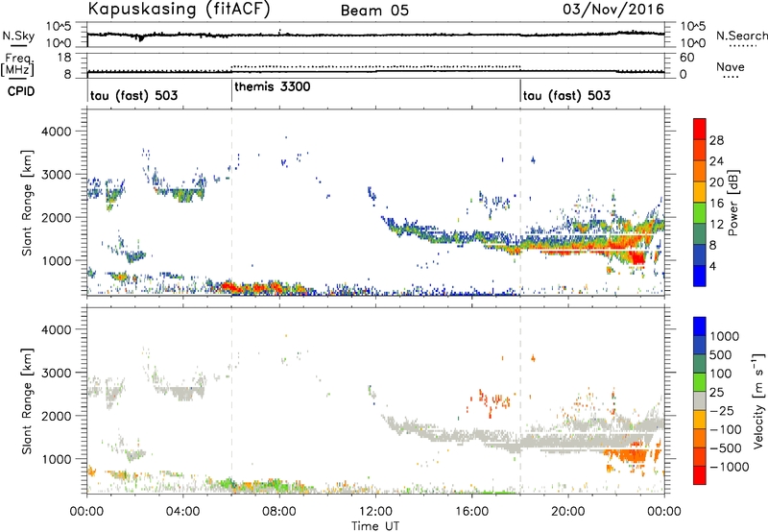768x532 pixels.
Task: Click the 12:00 time axis tick label
Action: click(x=375, y=512)
